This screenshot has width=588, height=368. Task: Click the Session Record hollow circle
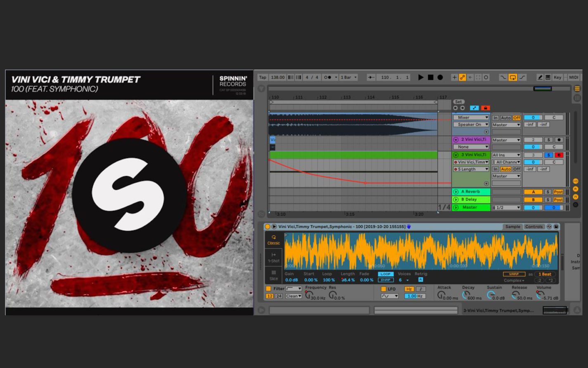(486, 77)
